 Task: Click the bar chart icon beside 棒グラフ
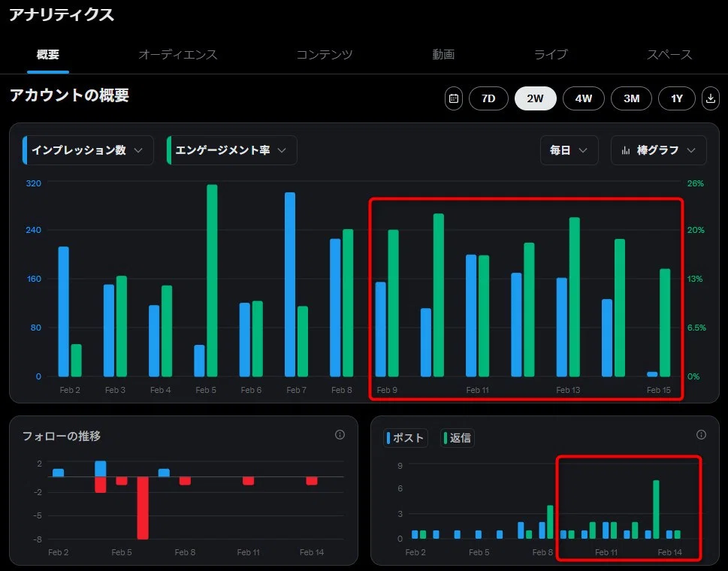pyautogui.click(x=626, y=150)
